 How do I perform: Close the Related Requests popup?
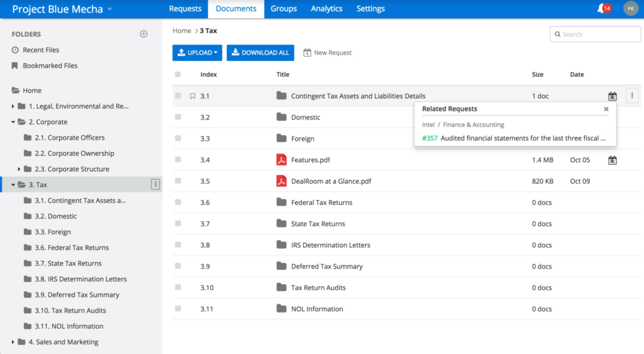(x=606, y=109)
